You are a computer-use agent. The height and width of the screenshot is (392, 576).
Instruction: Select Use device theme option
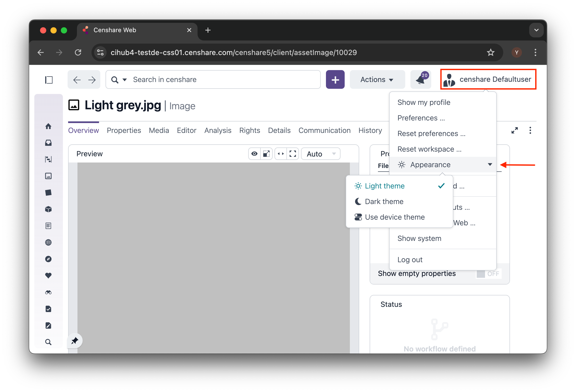pyautogui.click(x=395, y=217)
